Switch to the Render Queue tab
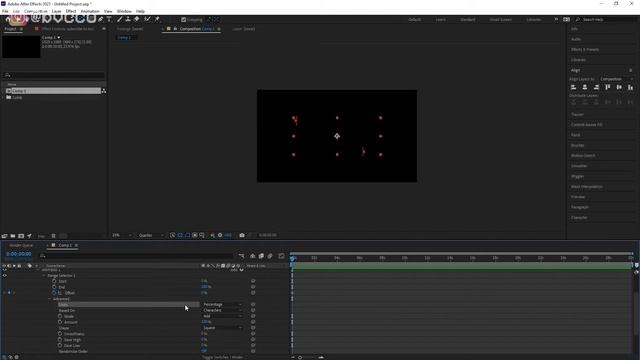 tap(21, 245)
